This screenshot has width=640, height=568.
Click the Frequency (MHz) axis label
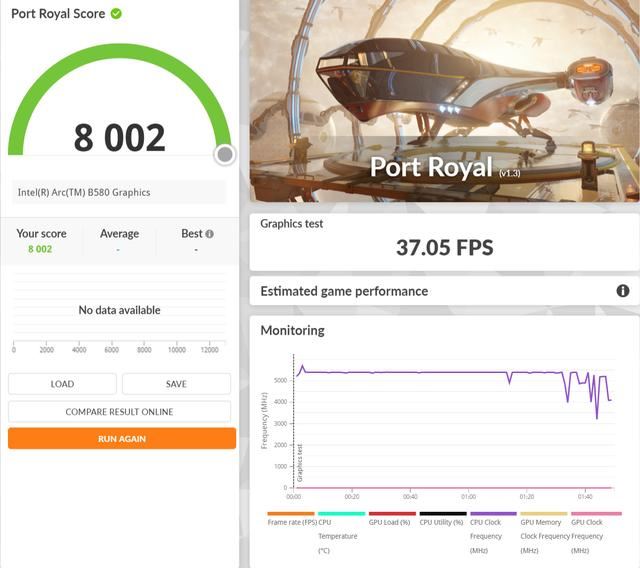[264, 421]
